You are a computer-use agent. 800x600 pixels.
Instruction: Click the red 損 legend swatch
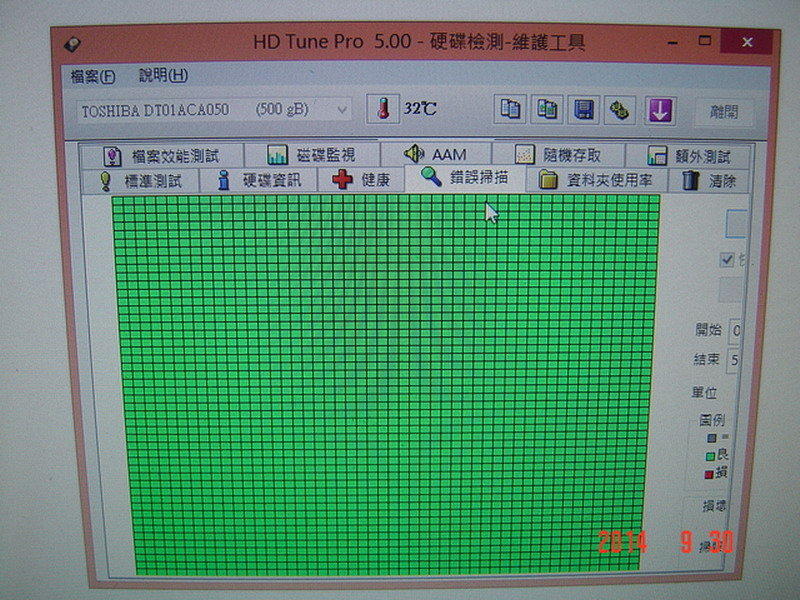click(x=709, y=475)
